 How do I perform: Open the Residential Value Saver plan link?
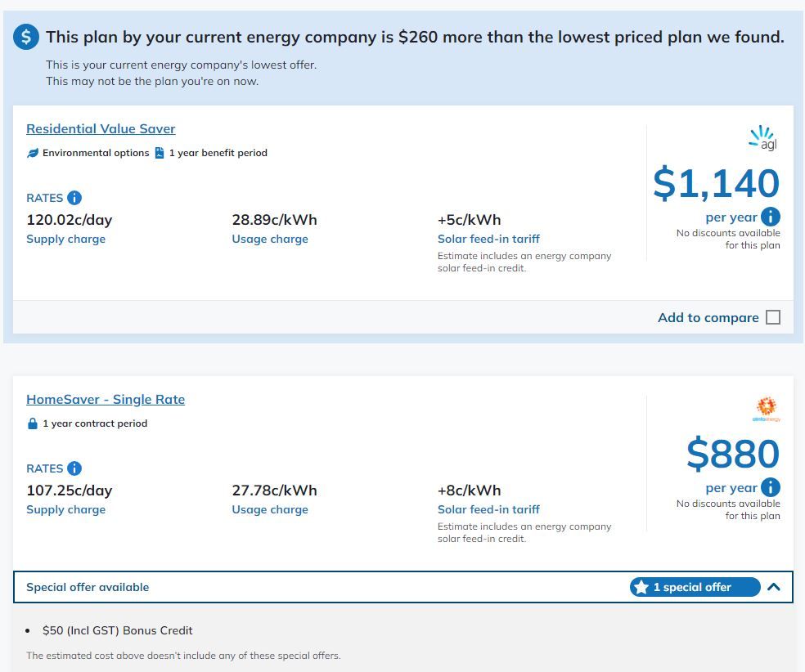coord(101,129)
